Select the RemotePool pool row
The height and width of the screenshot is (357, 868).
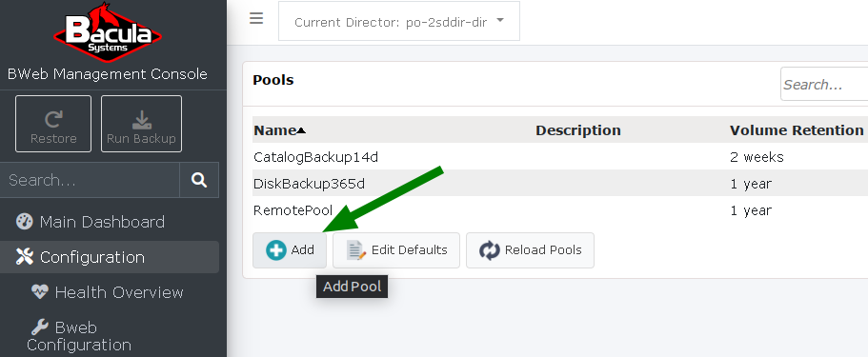point(560,210)
